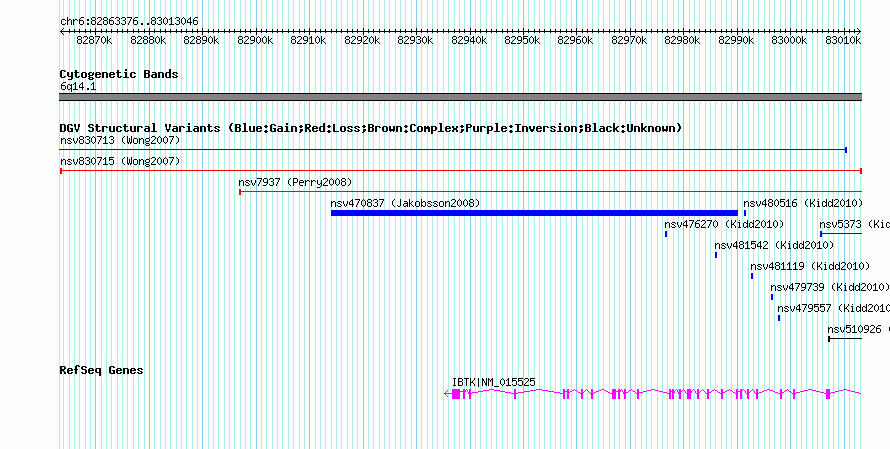Click the RefSeq Genes track title

102,371
